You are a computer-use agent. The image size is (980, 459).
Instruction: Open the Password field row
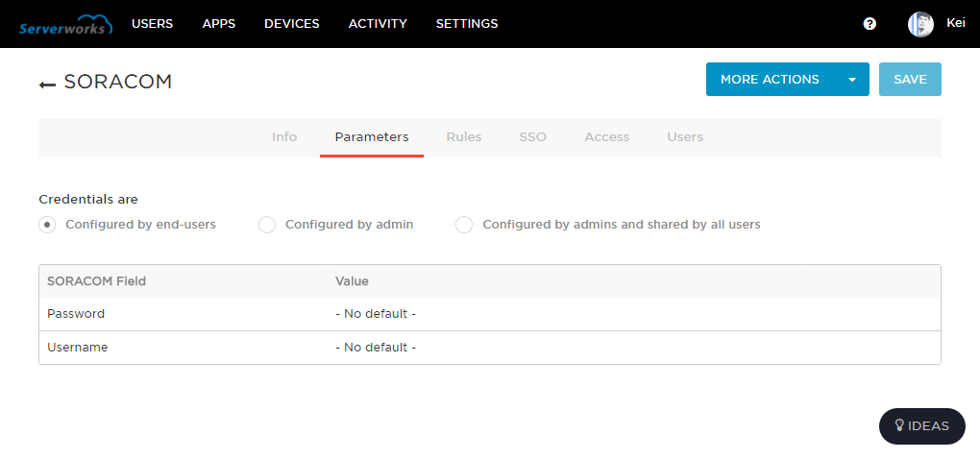(x=490, y=314)
